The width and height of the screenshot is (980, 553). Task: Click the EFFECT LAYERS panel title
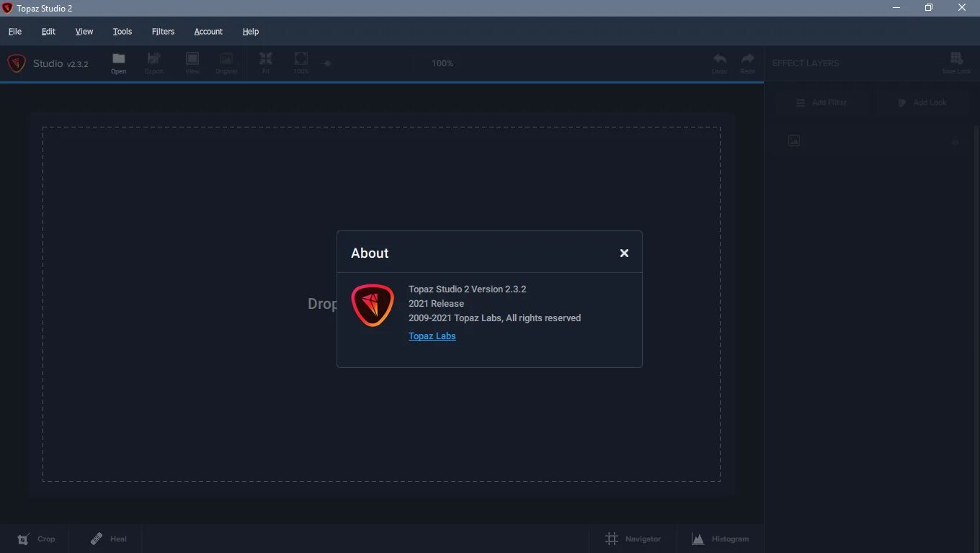(806, 63)
